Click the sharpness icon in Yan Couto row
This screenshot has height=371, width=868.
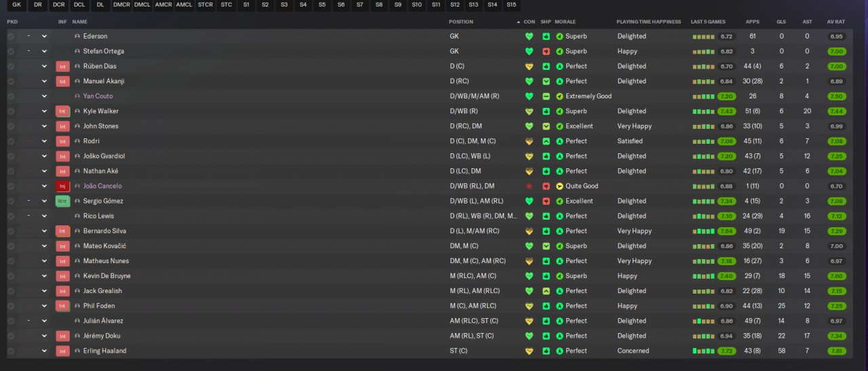(546, 96)
